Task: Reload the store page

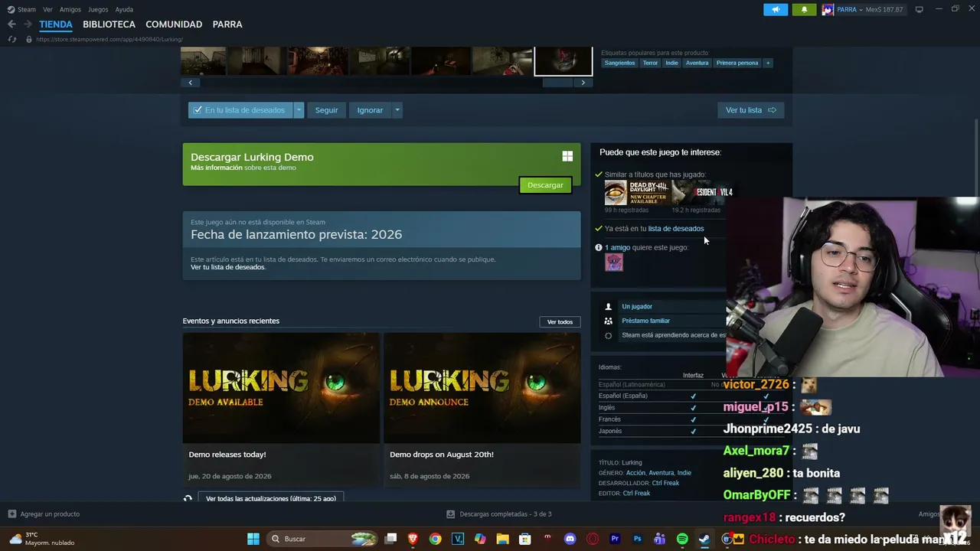Action: tap(11, 39)
